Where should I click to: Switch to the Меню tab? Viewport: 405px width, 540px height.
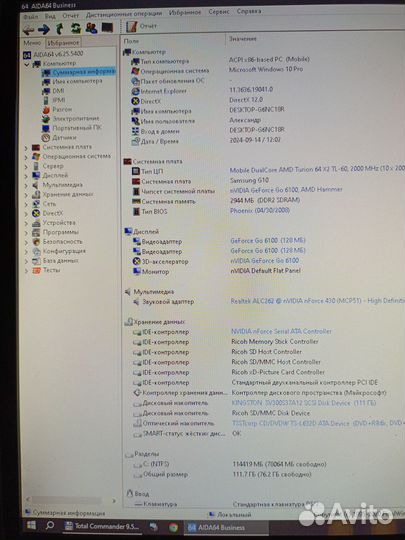(32, 43)
